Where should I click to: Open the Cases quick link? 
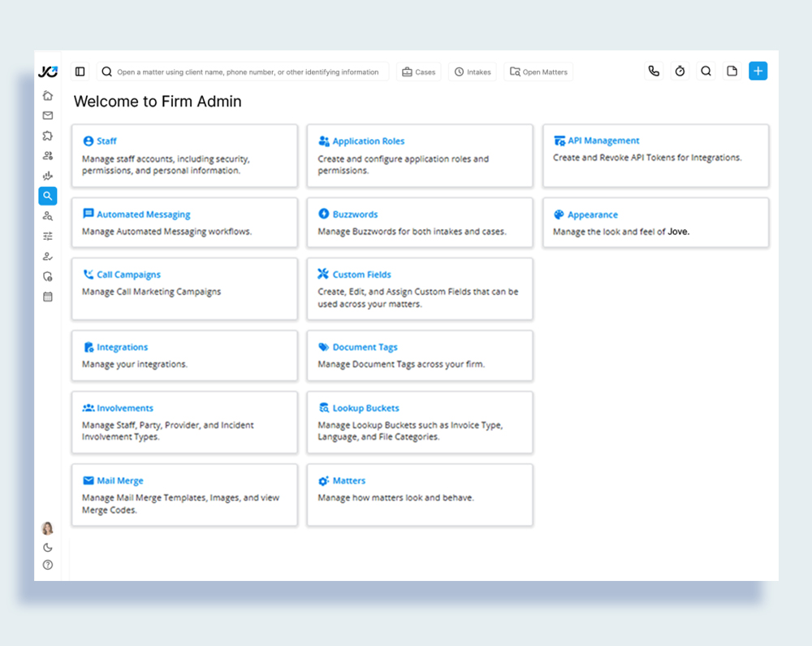419,72
